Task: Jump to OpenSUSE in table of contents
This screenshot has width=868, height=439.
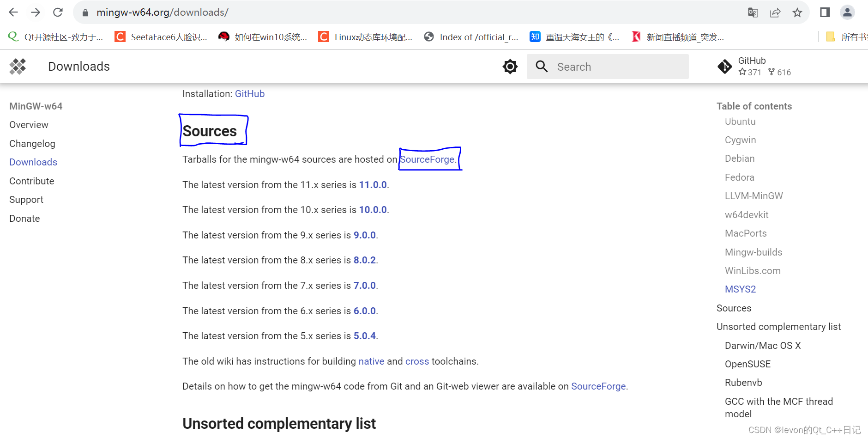Action: [748, 364]
